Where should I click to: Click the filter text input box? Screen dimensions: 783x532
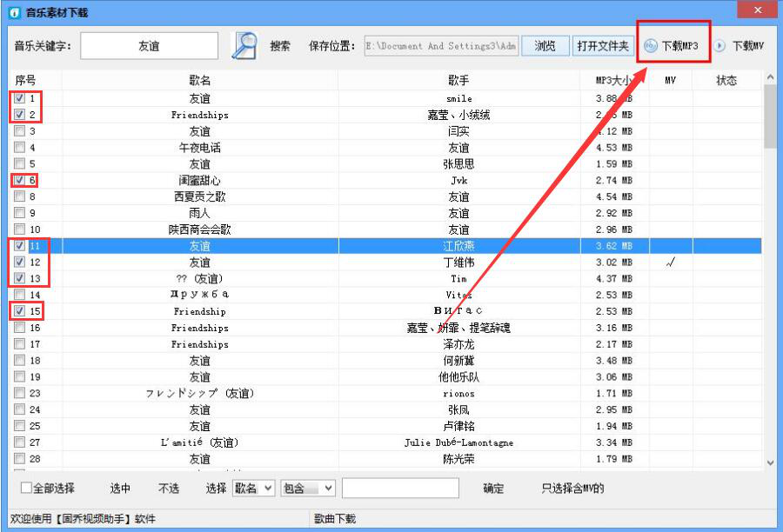[x=400, y=488]
